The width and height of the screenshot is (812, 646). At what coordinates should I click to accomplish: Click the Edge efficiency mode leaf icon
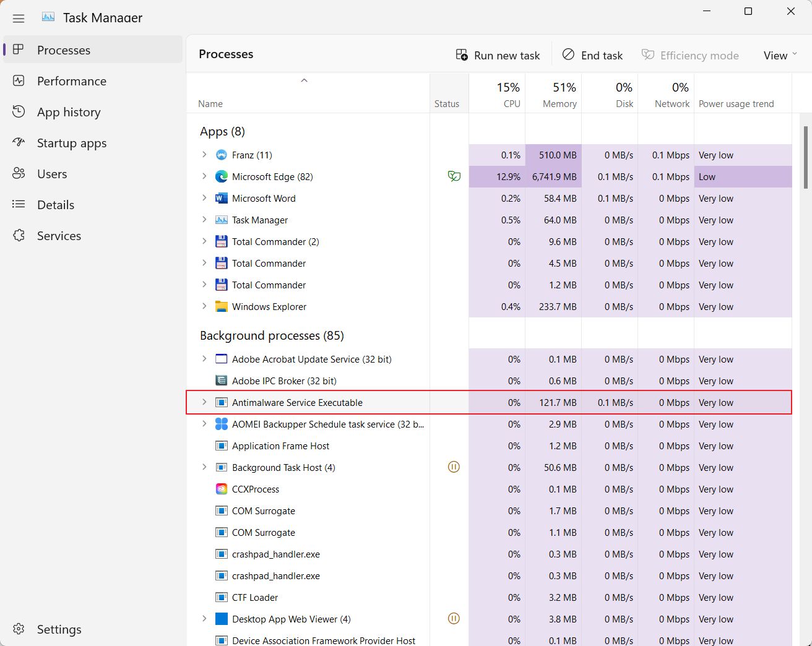point(454,176)
